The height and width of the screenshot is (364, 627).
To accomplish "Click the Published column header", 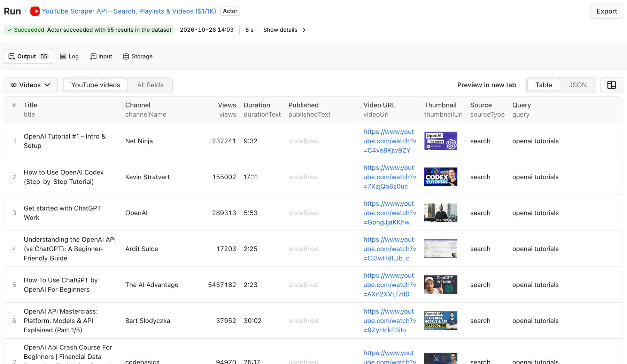I will 303,105.
